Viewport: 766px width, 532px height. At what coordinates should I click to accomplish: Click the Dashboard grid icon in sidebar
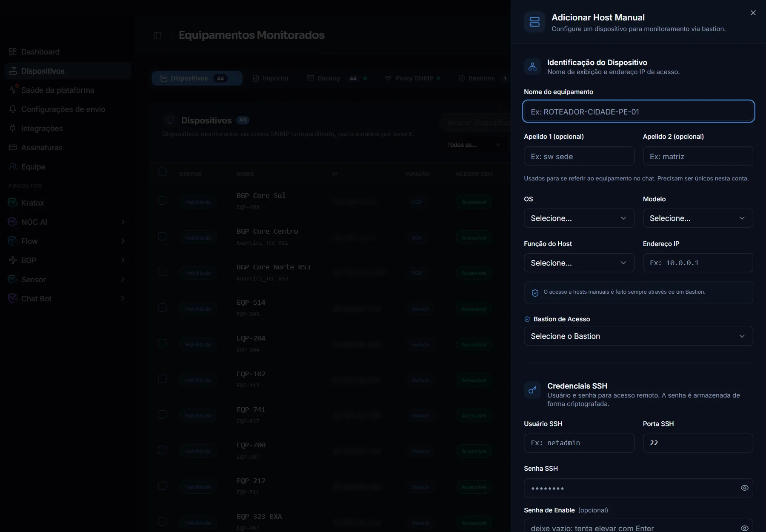point(13,51)
